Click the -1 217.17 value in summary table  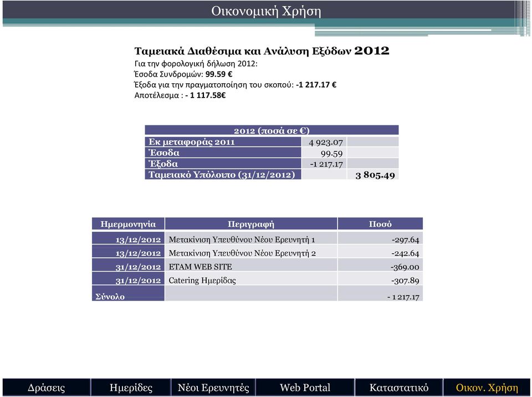326,164
